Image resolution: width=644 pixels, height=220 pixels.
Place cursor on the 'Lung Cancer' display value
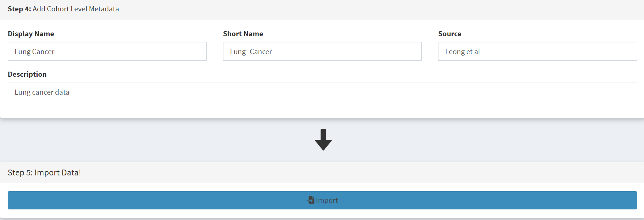tap(34, 52)
